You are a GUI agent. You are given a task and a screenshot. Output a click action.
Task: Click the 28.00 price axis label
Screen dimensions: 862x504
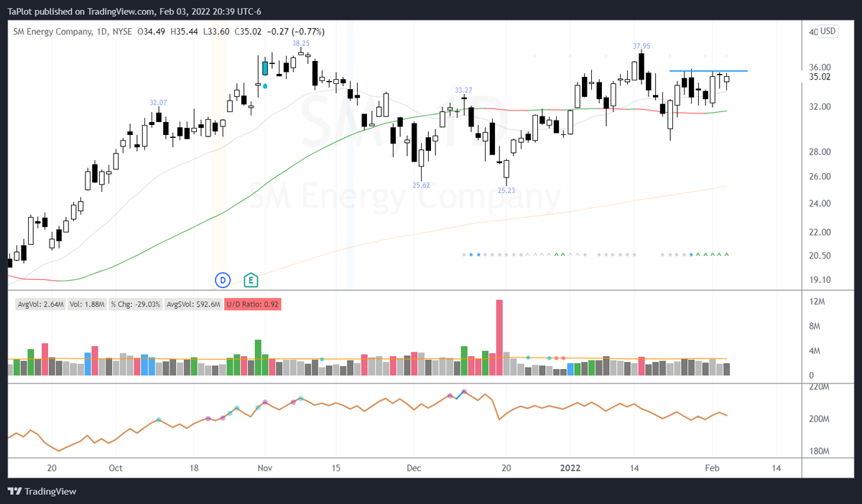coord(820,152)
